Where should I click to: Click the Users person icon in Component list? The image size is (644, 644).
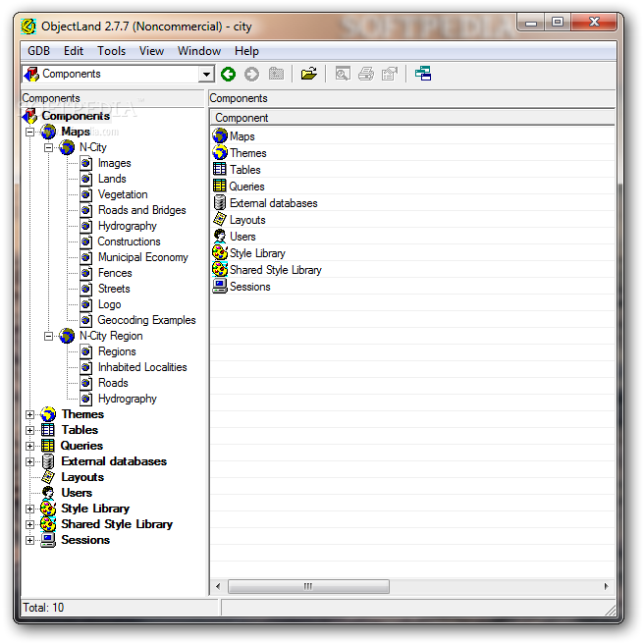coord(220,237)
